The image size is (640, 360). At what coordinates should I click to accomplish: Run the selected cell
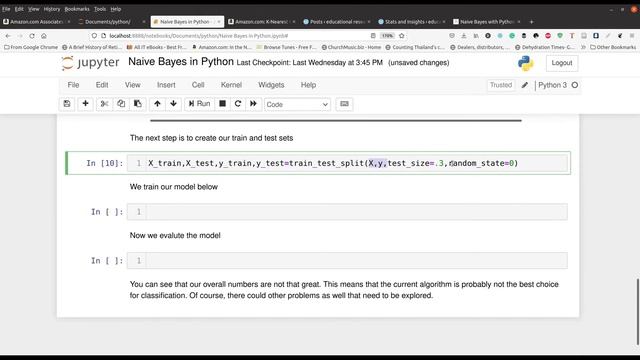[199, 104]
